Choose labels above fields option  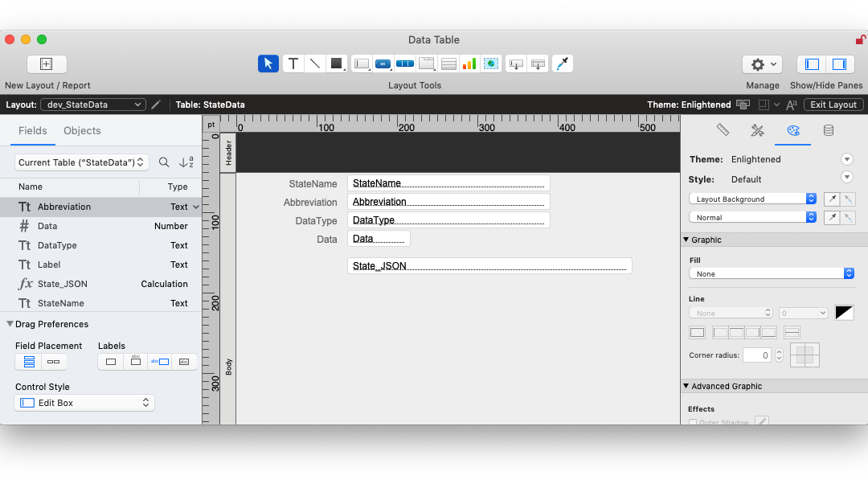coord(136,362)
